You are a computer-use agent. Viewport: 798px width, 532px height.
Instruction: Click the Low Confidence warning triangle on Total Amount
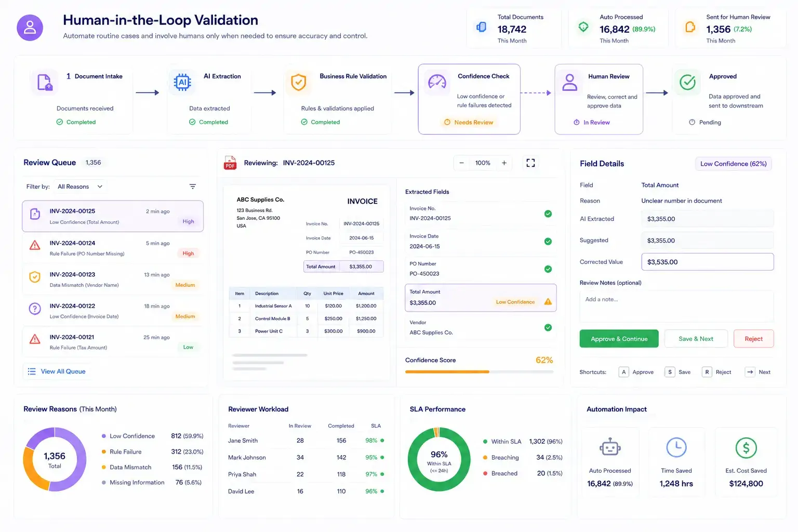[548, 302]
